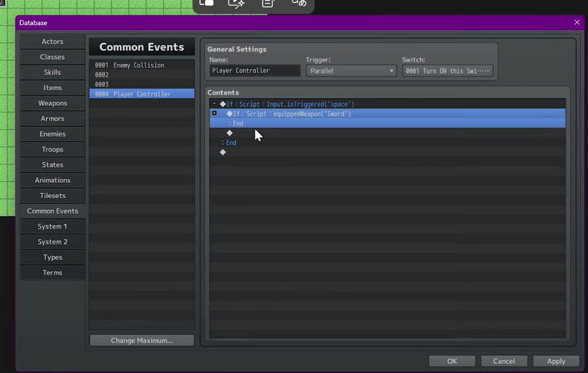Click the Japanese language input icon at top

click(299, 3)
